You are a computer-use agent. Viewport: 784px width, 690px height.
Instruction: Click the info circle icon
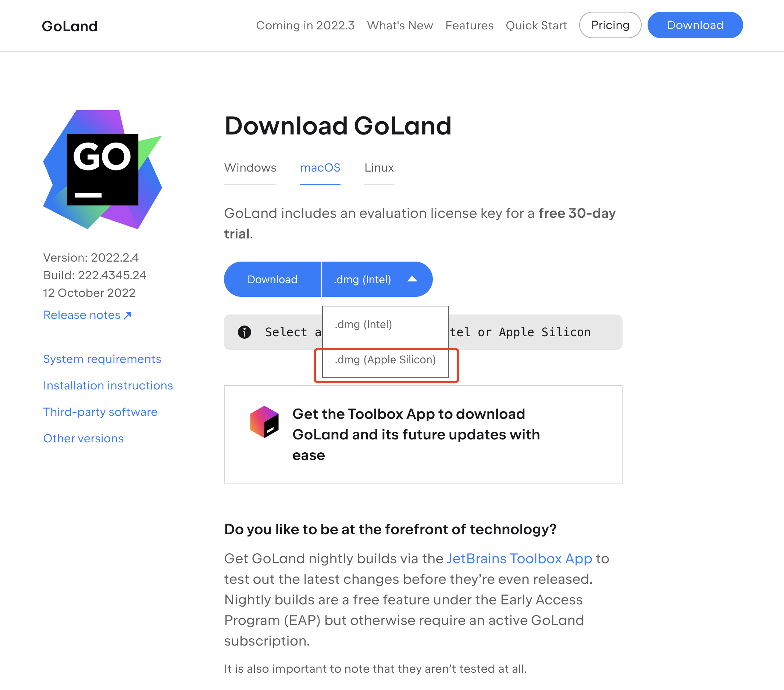tap(244, 332)
